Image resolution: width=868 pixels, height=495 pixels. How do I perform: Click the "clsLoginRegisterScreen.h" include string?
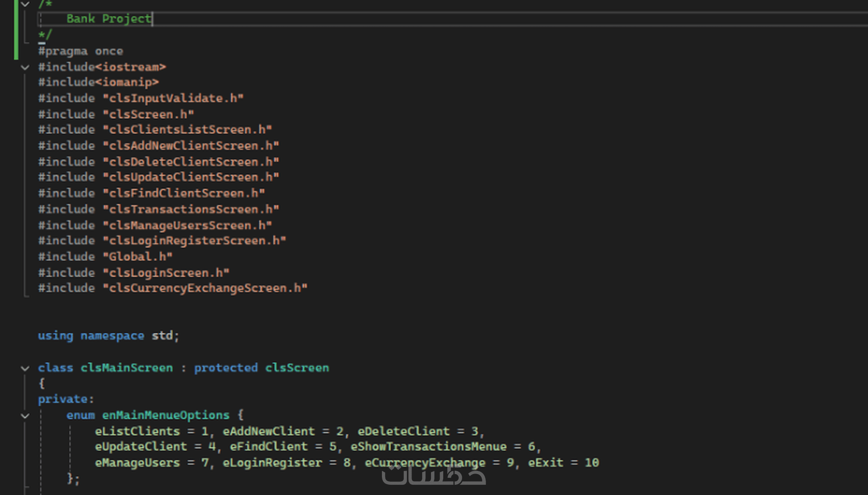pos(194,240)
